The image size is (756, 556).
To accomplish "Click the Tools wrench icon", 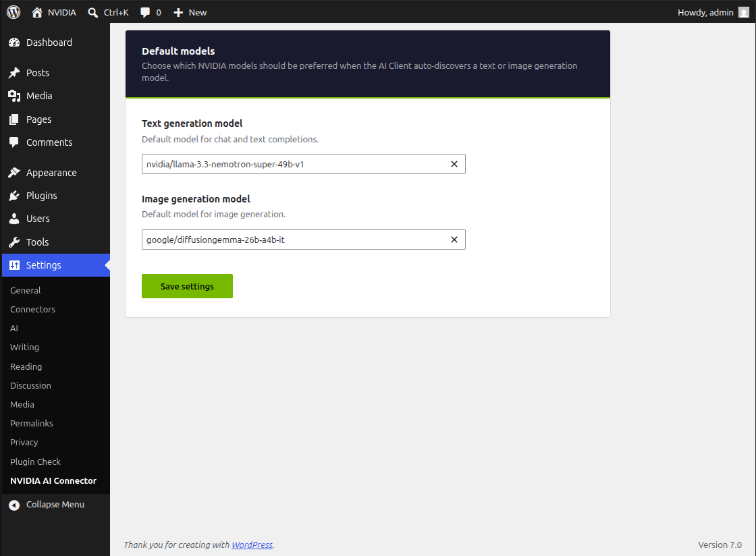I will tap(14, 242).
